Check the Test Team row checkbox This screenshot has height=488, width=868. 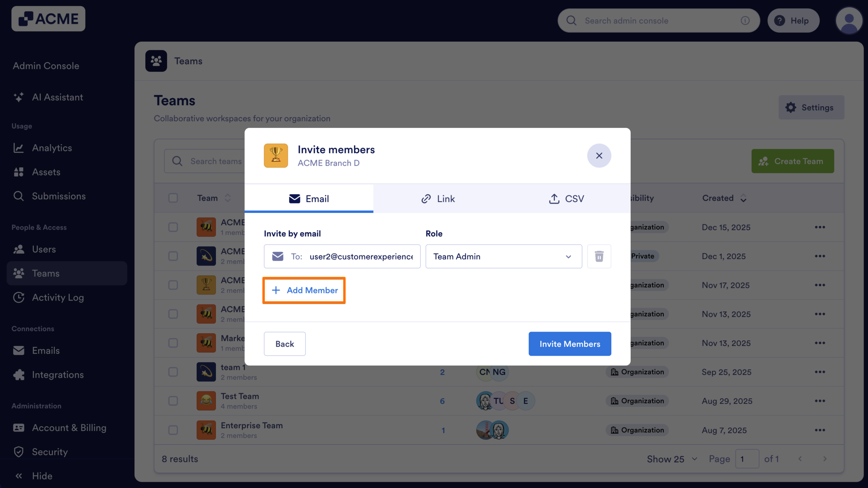coord(173,401)
